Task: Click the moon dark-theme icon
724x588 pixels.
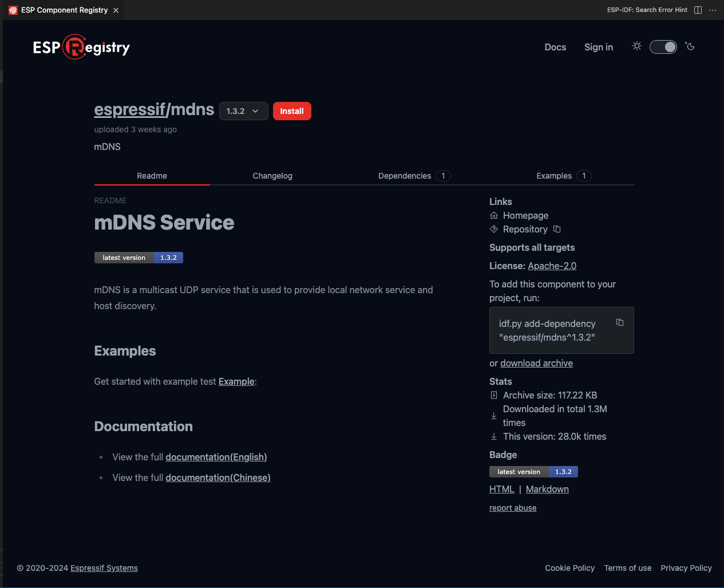Action: click(690, 46)
